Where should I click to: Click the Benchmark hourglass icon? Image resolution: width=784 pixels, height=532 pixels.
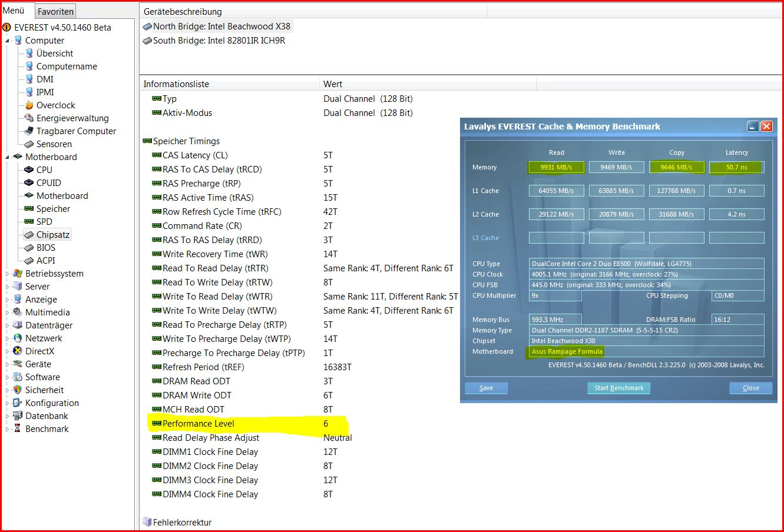(18, 428)
